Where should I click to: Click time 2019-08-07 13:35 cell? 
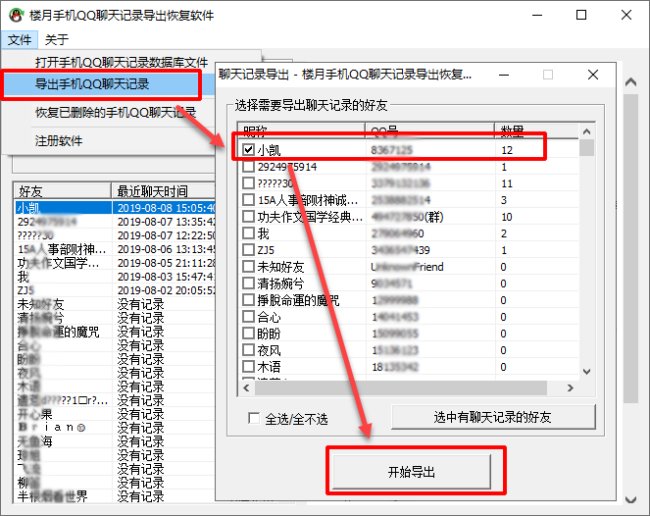coord(166,222)
